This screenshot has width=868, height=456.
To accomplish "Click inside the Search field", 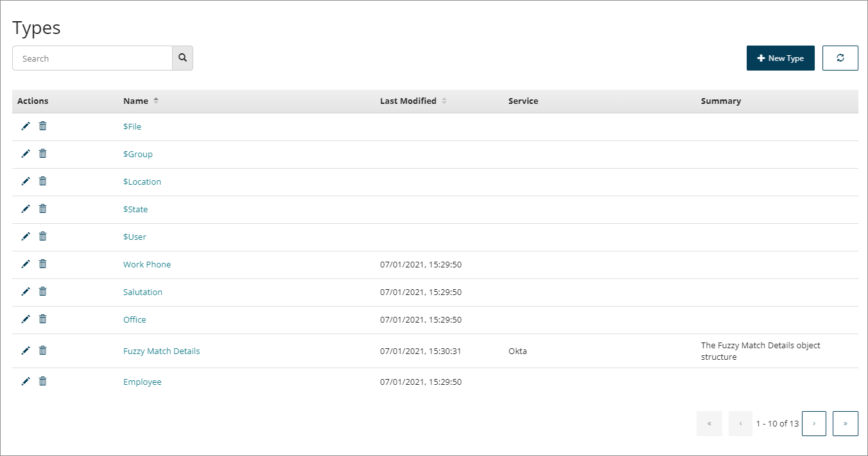I will tap(92, 58).
